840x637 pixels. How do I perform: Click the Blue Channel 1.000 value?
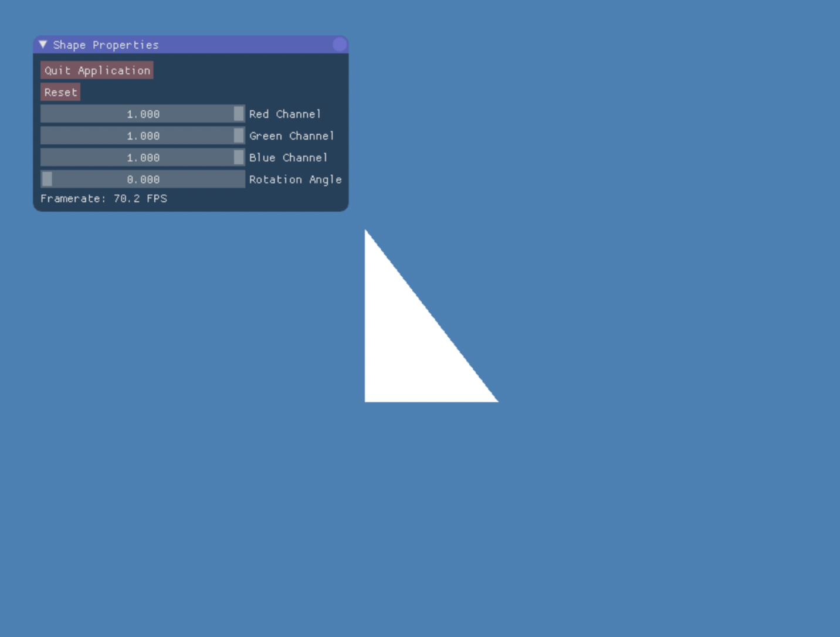[x=143, y=157]
